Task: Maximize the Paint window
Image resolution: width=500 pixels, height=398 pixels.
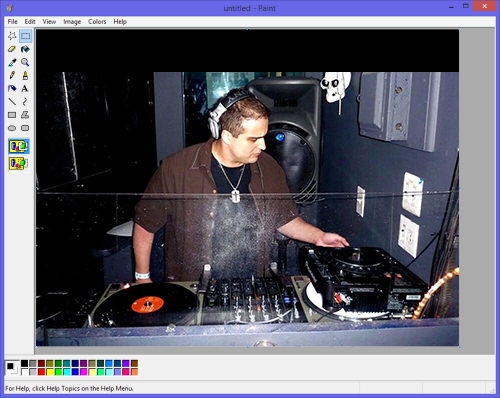Action: 466,6
